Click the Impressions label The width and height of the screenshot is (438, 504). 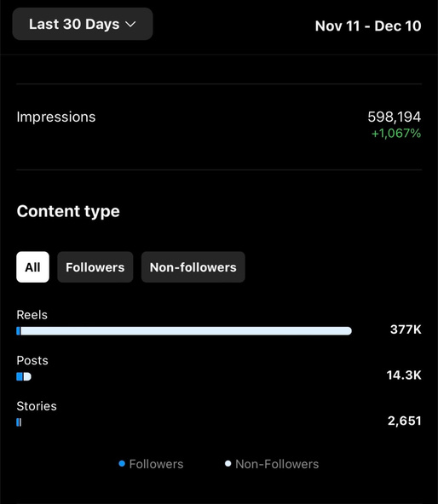[56, 117]
